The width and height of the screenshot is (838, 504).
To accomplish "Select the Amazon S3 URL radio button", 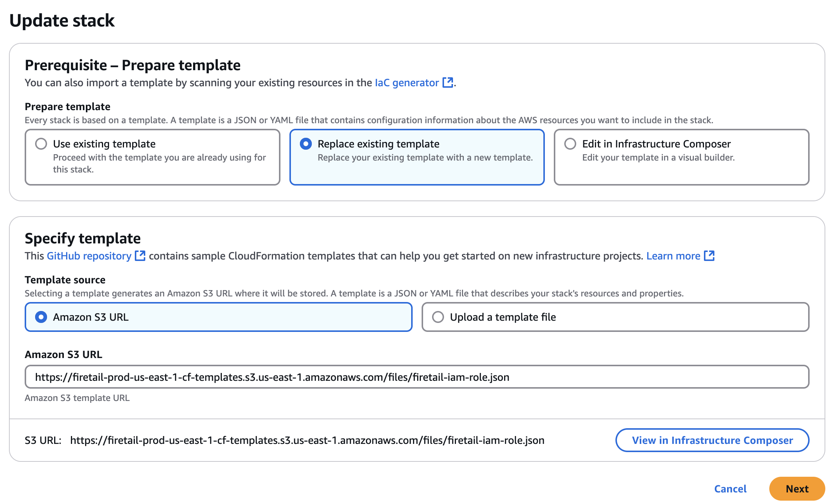I will coord(41,317).
